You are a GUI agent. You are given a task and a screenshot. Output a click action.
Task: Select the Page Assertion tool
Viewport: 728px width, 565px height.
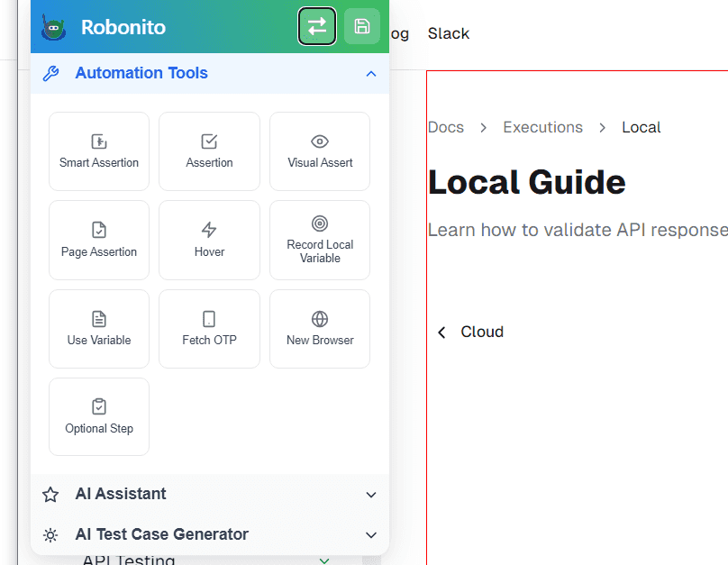98,240
